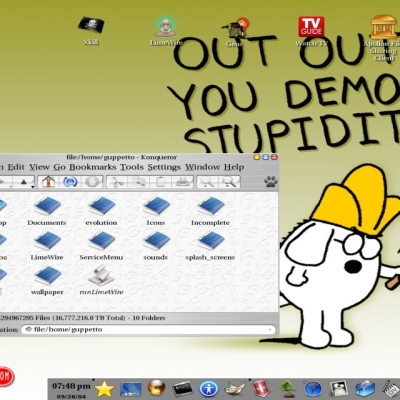Click the blue compass icon in the panel
This screenshot has height=400, width=400.
pyautogui.click(x=313, y=389)
